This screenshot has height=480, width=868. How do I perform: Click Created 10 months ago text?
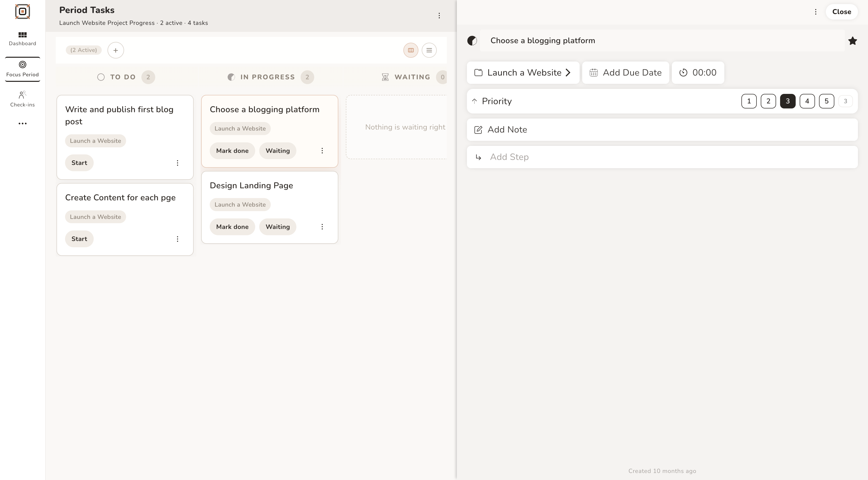tap(662, 471)
